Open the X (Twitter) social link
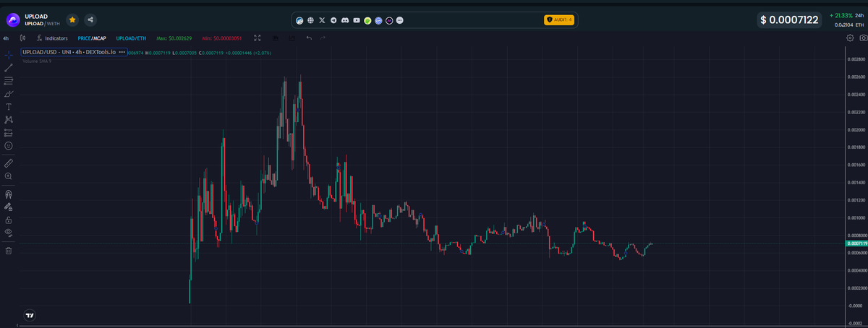This screenshot has width=868, height=328. 322,20
